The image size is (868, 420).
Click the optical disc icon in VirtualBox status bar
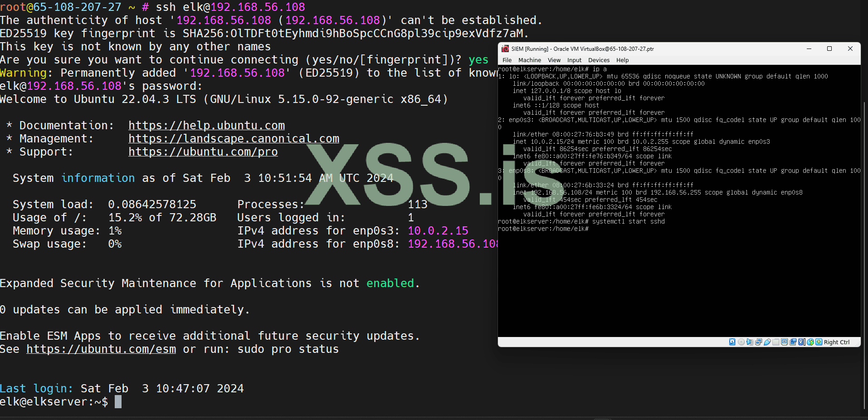741,342
